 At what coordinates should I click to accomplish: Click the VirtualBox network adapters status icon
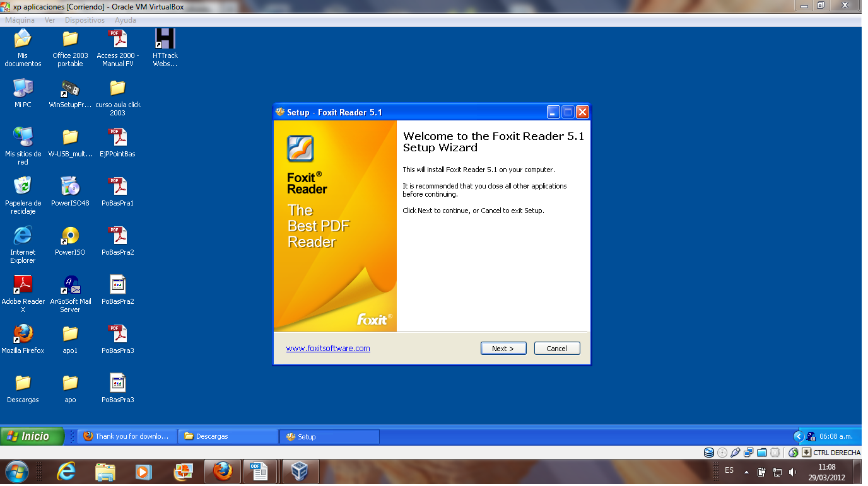pos(749,453)
